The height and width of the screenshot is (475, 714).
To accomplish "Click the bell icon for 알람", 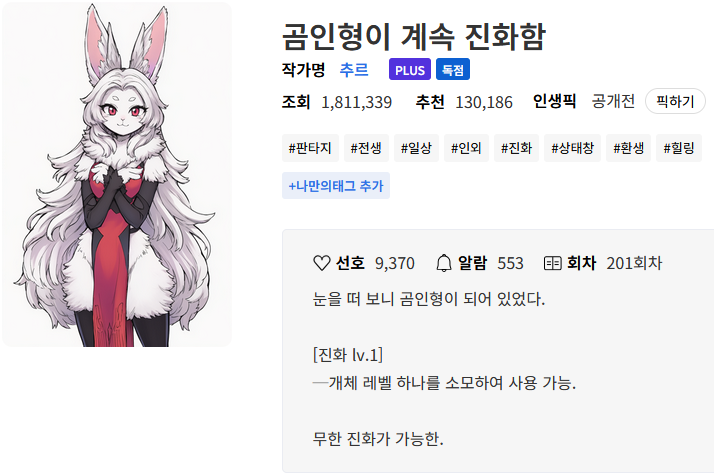I will pos(444,263).
